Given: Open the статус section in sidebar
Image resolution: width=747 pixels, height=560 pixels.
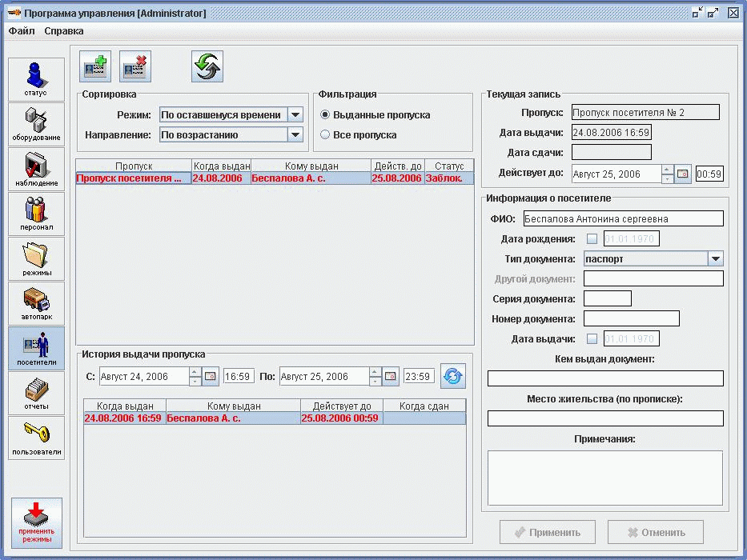Looking at the screenshot, I should [x=36, y=79].
